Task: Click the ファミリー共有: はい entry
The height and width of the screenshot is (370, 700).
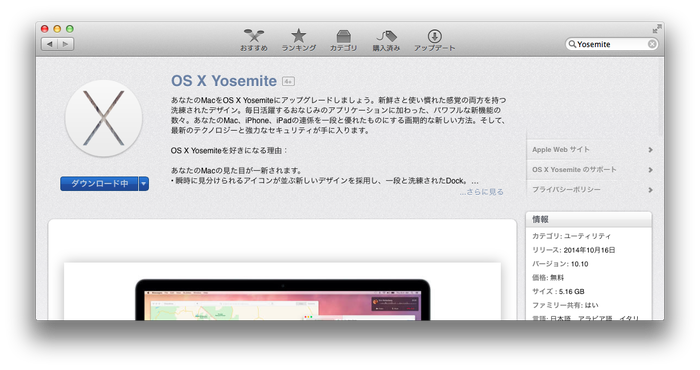Action: [565, 305]
